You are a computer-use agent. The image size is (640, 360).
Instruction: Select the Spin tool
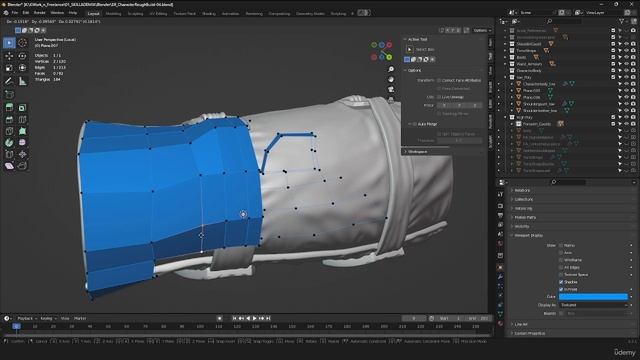coord(9,143)
